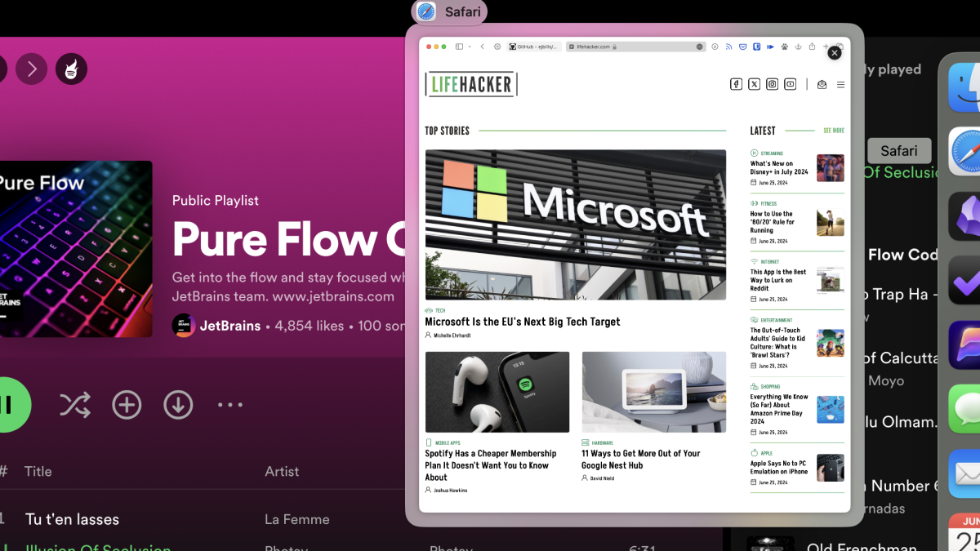Open Safari's Downloads icon
This screenshot has width=980, height=551.
pos(715,47)
